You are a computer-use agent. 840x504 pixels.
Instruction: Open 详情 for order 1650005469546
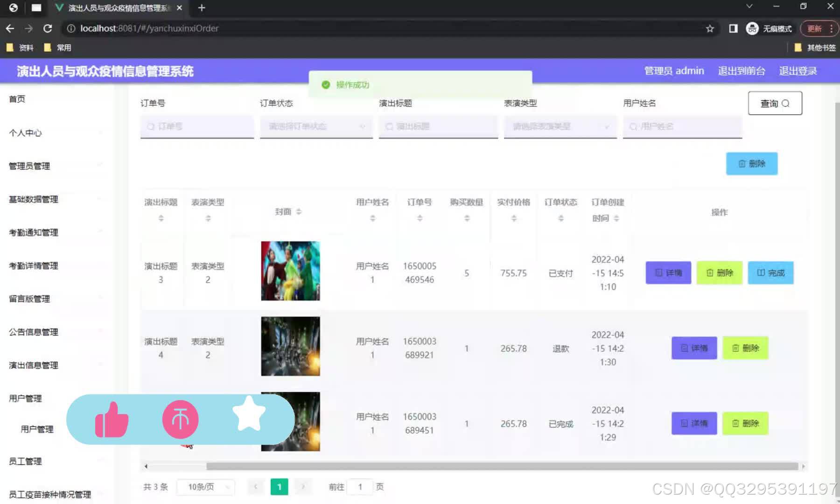click(x=668, y=273)
